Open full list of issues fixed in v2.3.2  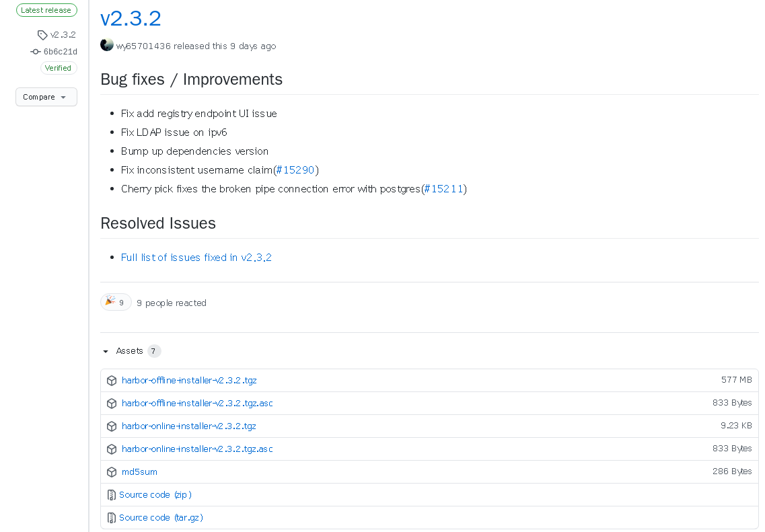point(196,258)
